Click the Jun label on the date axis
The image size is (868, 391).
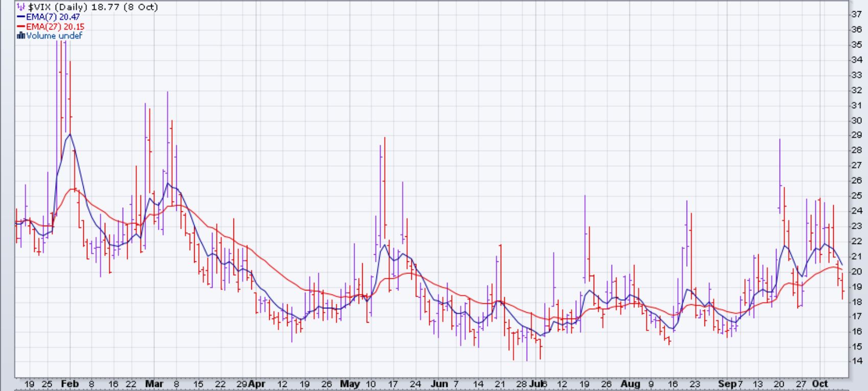pos(439,384)
